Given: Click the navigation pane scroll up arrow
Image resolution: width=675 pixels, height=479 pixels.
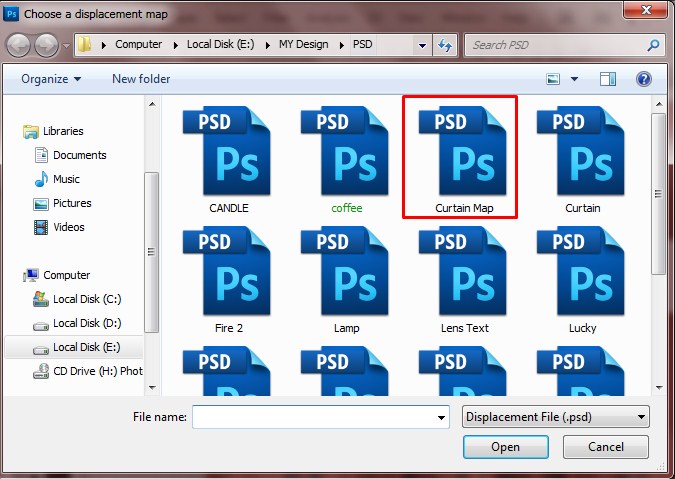Looking at the screenshot, I should pos(152,104).
